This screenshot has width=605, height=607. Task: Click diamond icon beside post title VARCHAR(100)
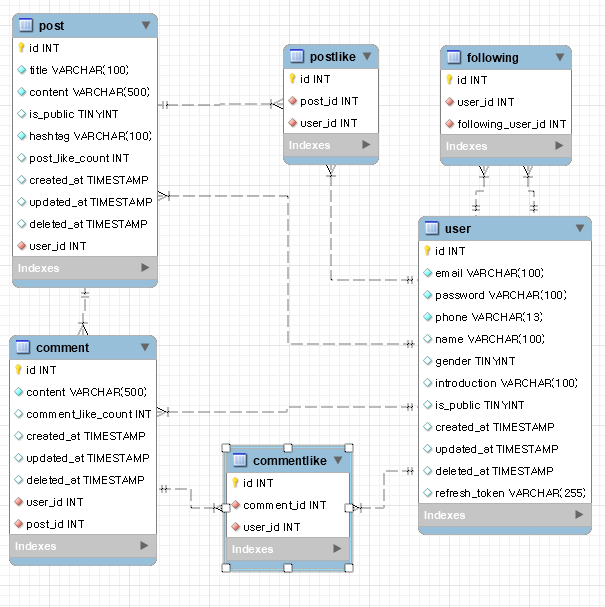point(22,70)
